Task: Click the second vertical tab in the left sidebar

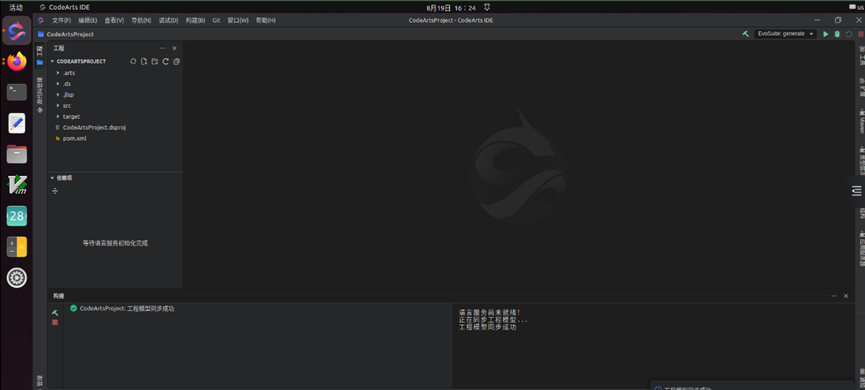Action: [x=40, y=95]
